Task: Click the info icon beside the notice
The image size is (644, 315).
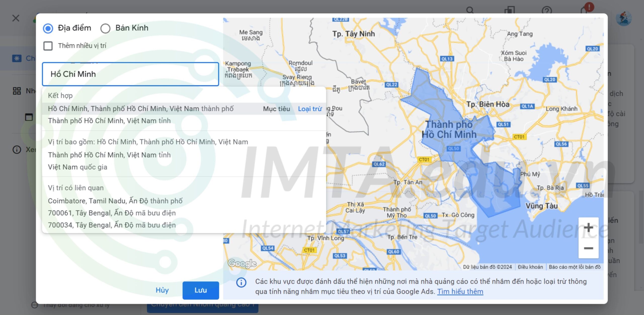Action: (x=241, y=283)
